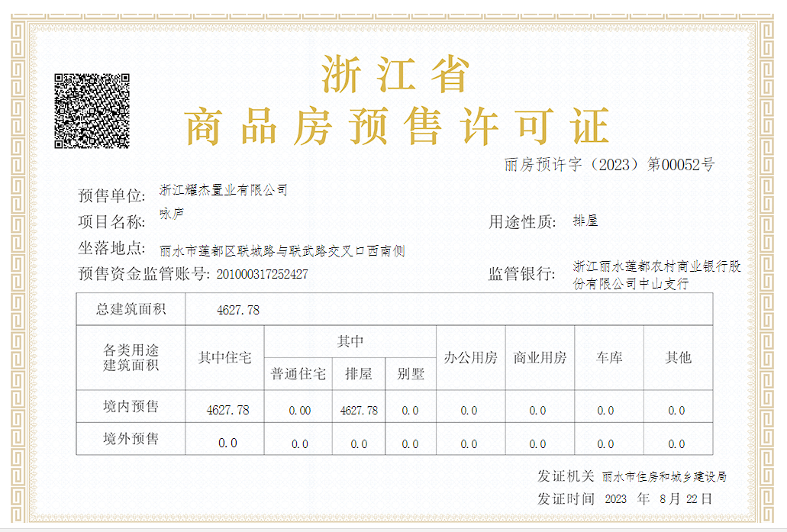Image resolution: width=787 pixels, height=532 pixels.
Task: Click the label 预售单位:
Action: pyautogui.click(x=111, y=195)
